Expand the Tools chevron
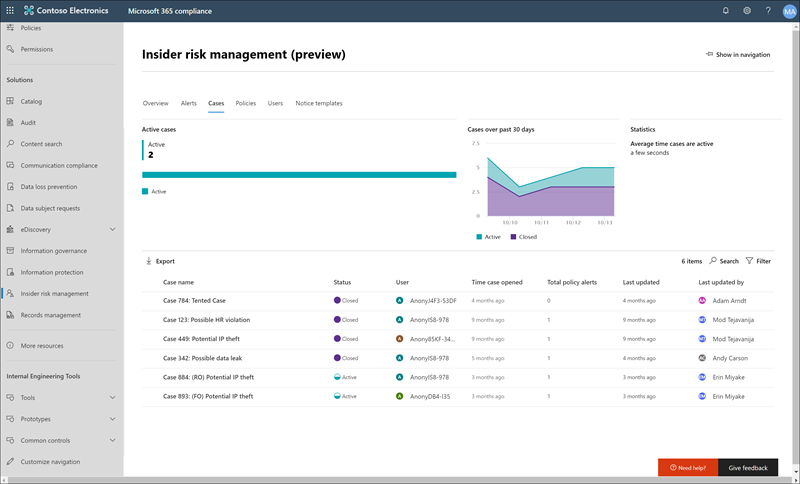Screen dimensions: 800x484 113,397
